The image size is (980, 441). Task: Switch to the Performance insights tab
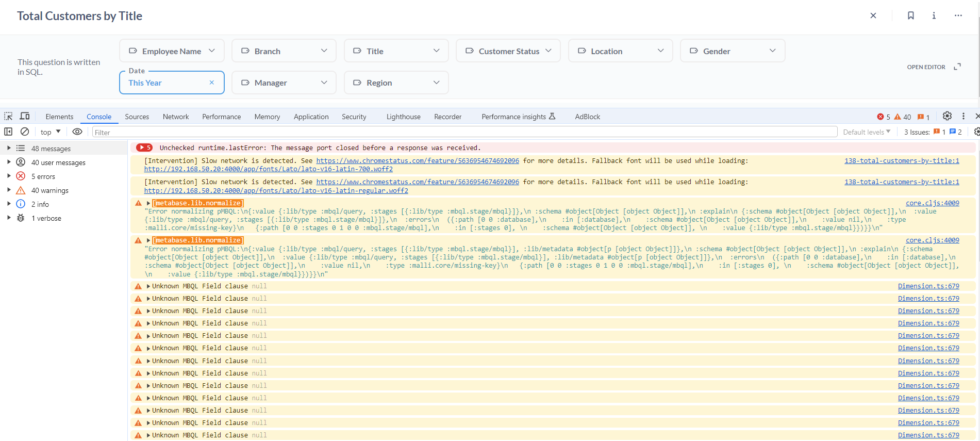(x=518, y=117)
